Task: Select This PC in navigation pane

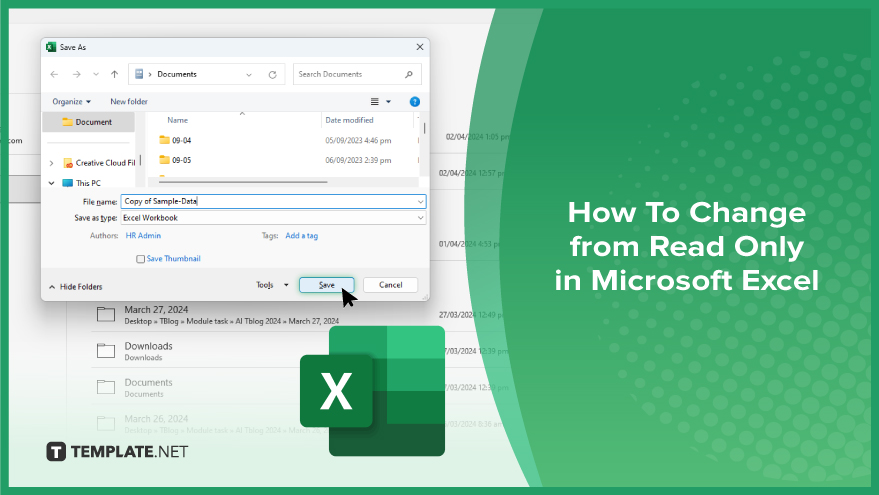Action: pos(82,183)
